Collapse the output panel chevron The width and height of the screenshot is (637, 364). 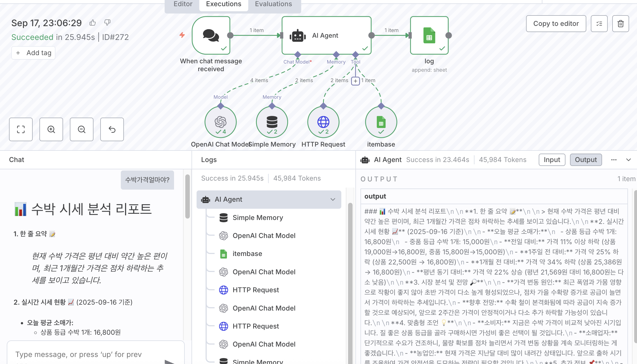629,160
